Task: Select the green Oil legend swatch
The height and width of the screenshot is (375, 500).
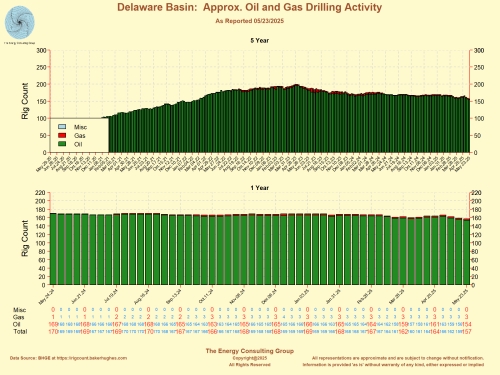Action: (x=62, y=144)
